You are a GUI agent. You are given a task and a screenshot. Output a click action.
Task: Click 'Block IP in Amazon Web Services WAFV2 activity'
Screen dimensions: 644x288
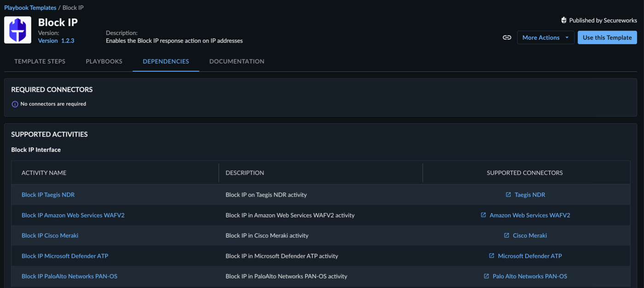click(x=290, y=215)
